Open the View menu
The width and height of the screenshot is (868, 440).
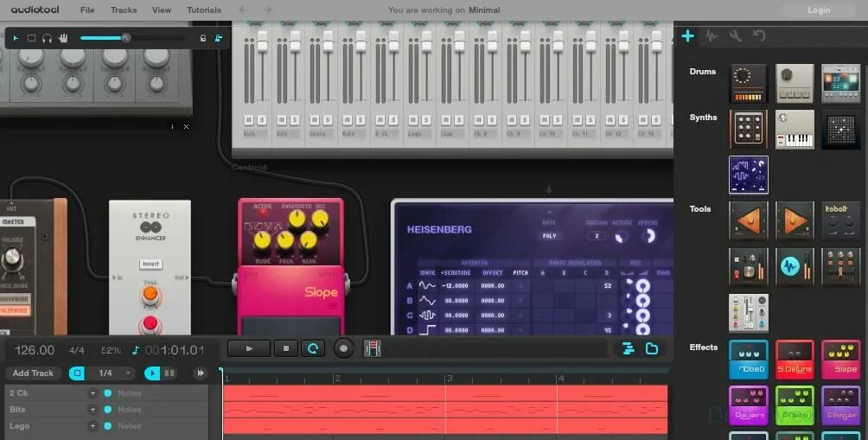162,10
